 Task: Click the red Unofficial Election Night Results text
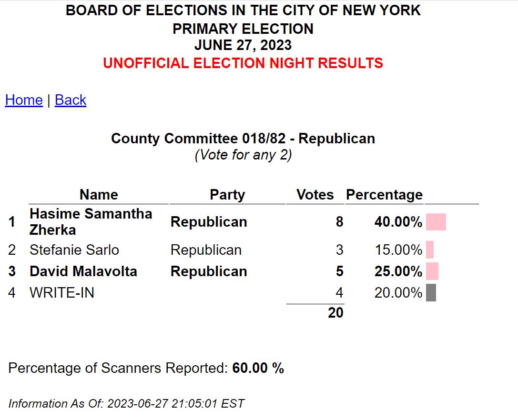(243, 63)
